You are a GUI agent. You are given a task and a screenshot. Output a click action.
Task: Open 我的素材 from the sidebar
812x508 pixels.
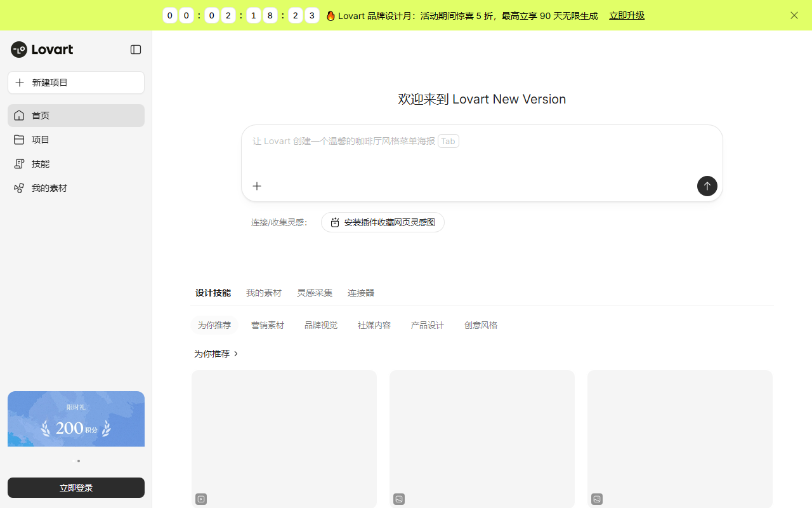click(76, 188)
